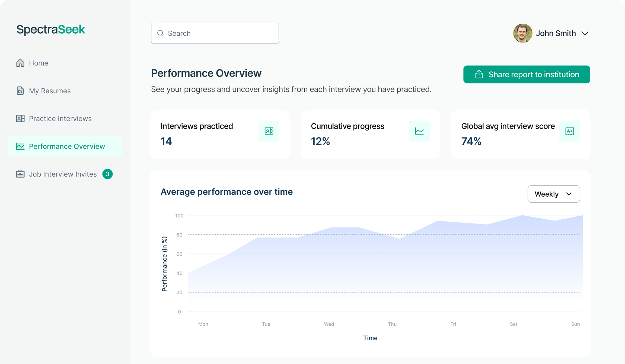Click the Wed label on the time axis

tap(329, 324)
